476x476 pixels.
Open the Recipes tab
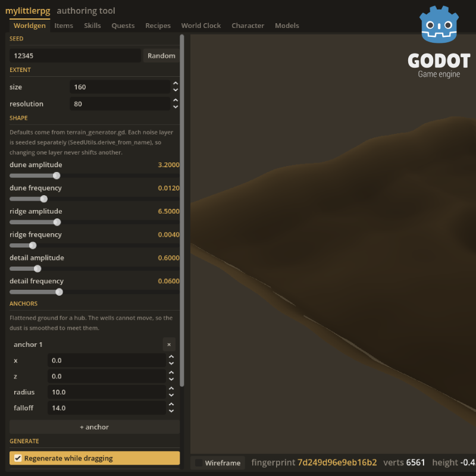tap(158, 26)
